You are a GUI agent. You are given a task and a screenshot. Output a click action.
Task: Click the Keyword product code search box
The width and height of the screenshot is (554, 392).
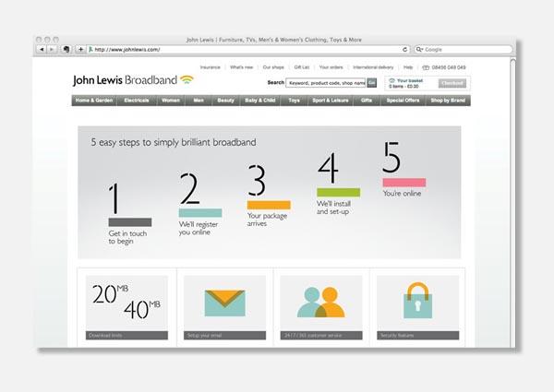click(325, 83)
